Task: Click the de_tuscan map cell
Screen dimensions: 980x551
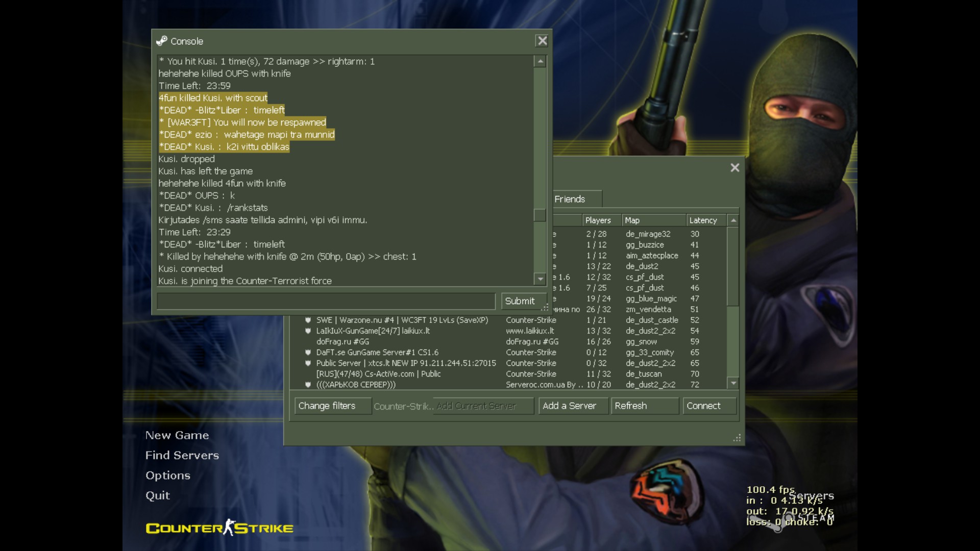Action: (x=644, y=374)
